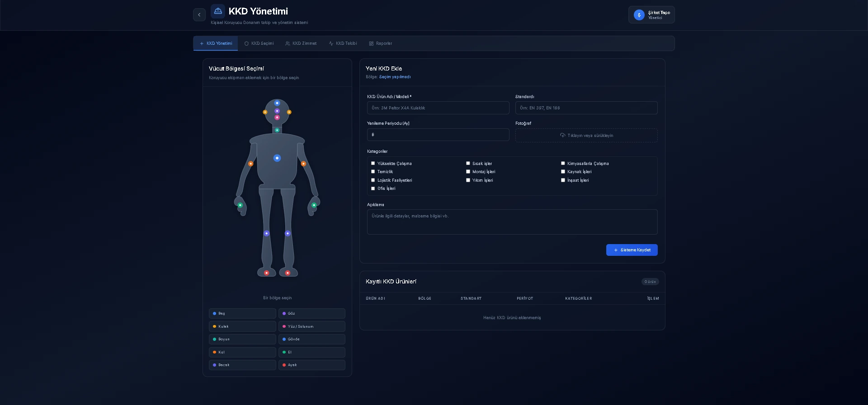Check the Kaynak İşleri category
868x405 pixels.
click(x=563, y=172)
